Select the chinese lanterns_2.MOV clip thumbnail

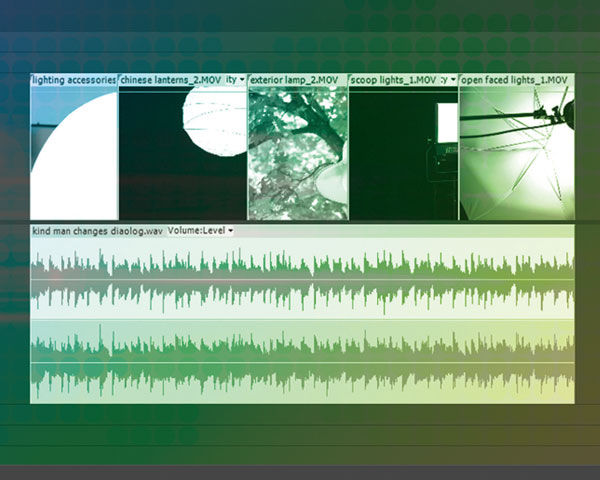[183, 155]
